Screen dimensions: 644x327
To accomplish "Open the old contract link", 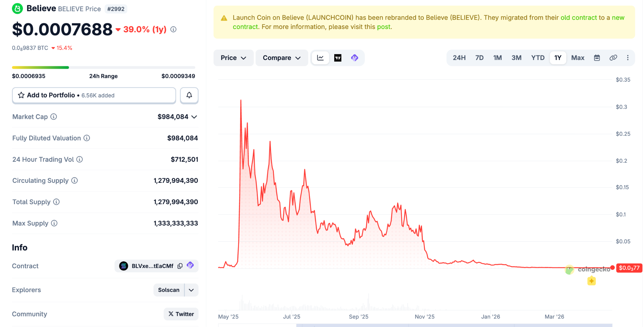I will tap(578, 18).
